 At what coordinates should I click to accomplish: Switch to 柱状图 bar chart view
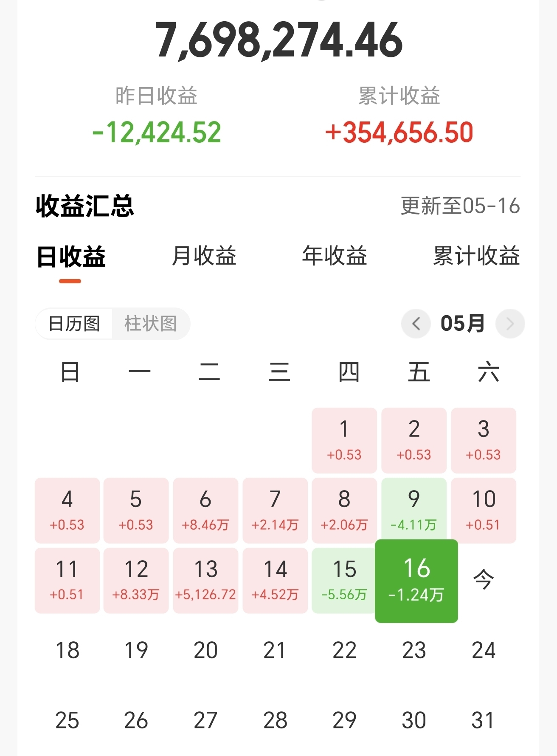pyautogui.click(x=150, y=324)
